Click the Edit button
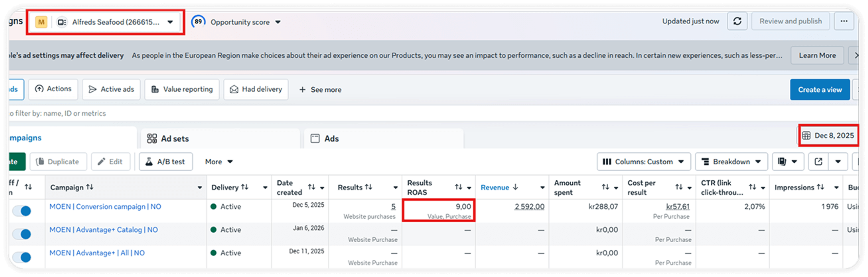The width and height of the screenshot is (868, 277). [x=111, y=162]
